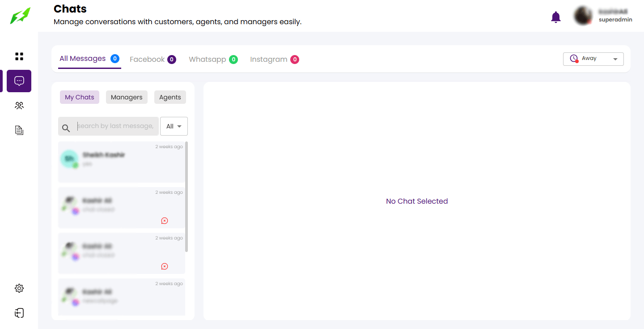Click the search magnifier icon
Screen dimensions: 644x329
(66, 128)
